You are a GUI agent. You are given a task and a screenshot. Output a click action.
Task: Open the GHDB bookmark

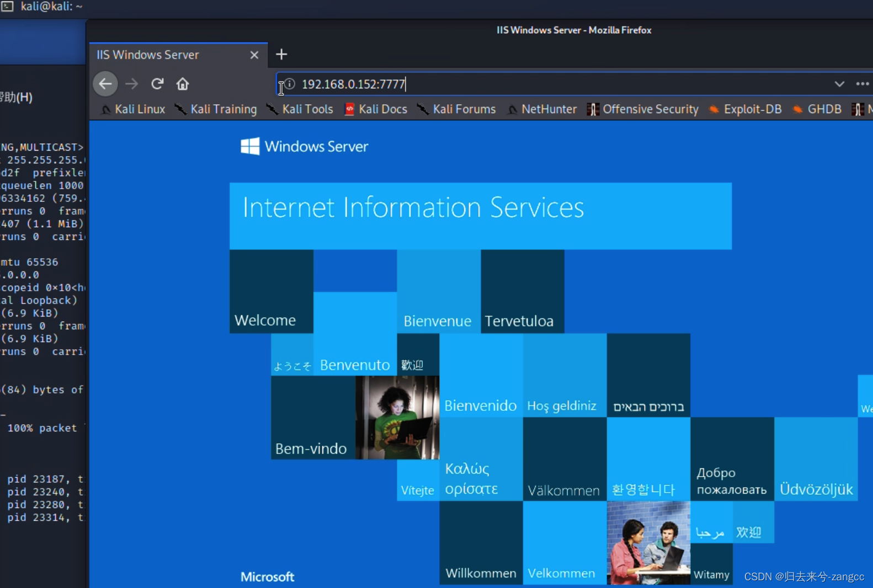tap(817, 109)
